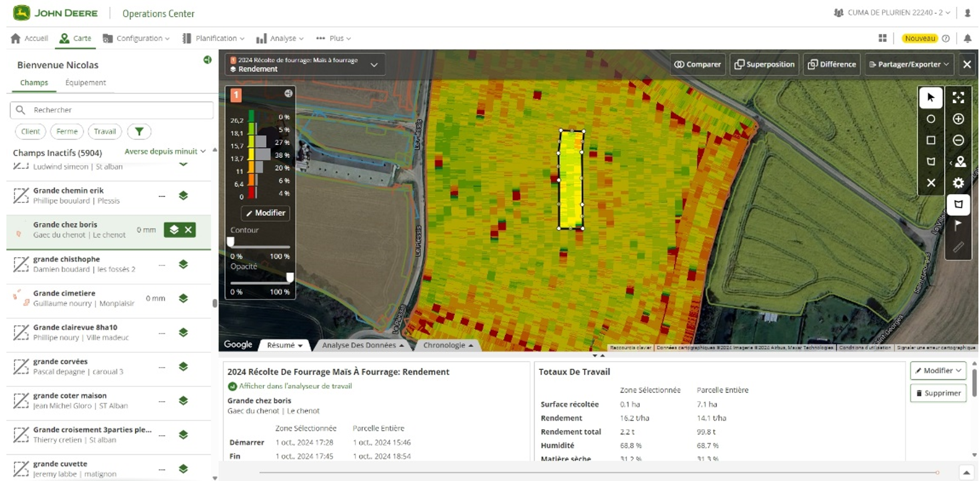The image size is (980, 481).
Task: Open the locate-me map pin tool
Action: click(960, 162)
